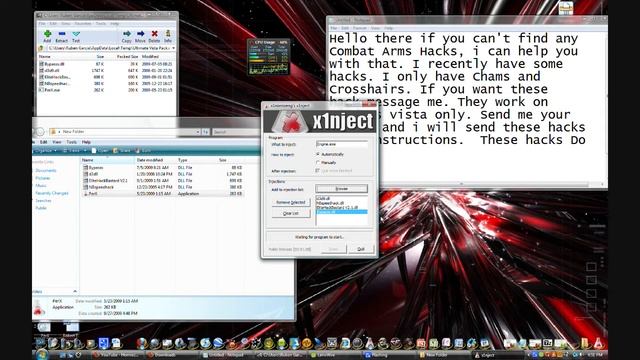Click Remove Selected in x1nject
640x360 pixels.
291,202
